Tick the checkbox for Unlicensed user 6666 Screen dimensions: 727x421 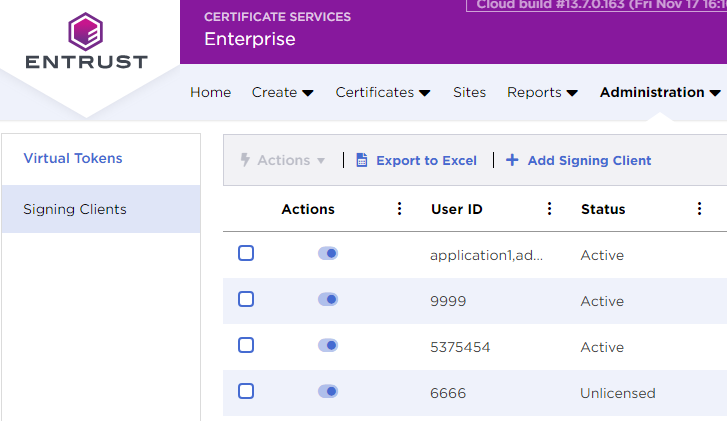[246, 392]
